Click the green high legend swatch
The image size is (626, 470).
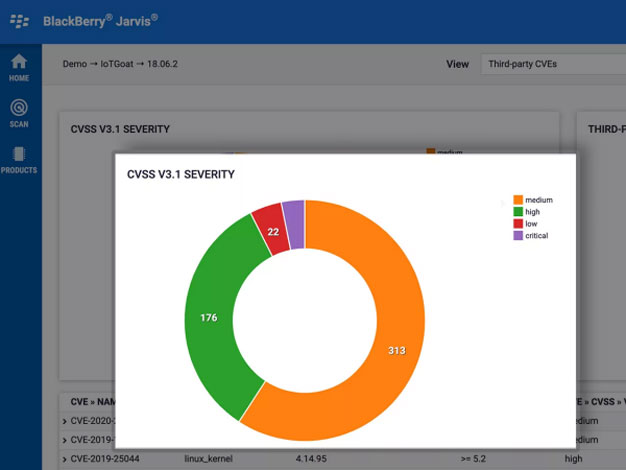(517, 212)
